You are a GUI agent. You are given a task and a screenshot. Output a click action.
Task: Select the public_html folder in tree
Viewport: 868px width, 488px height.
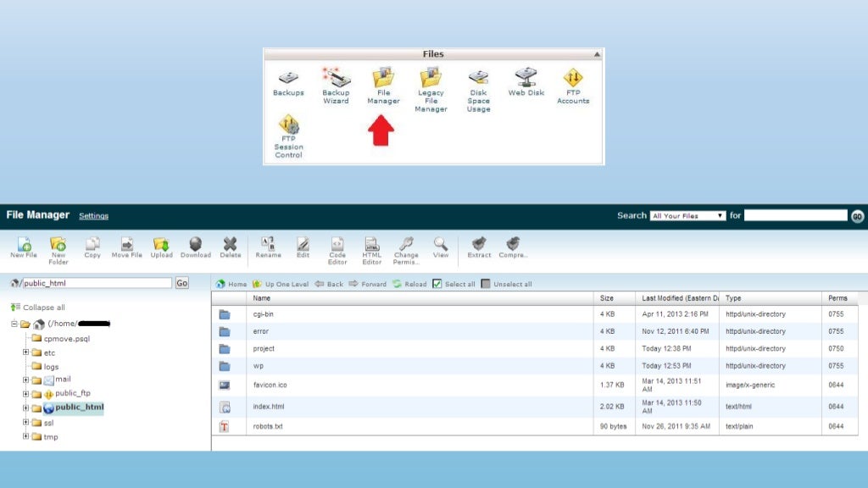(79, 408)
